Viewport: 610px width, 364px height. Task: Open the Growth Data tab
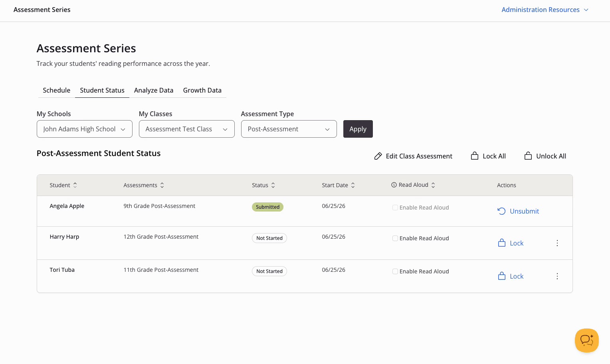tap(202, 90)
